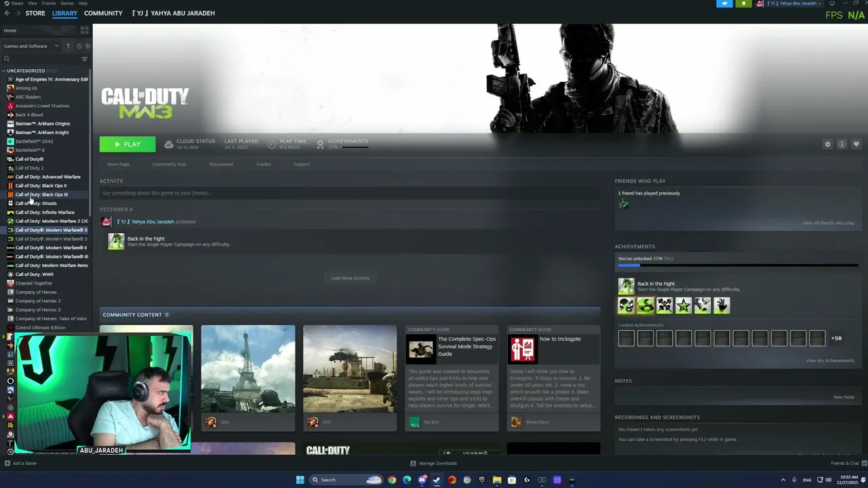Click the +58 locked achievements counter
The width and height of the screenshot is (868, 488).
[x=836, y=338]
